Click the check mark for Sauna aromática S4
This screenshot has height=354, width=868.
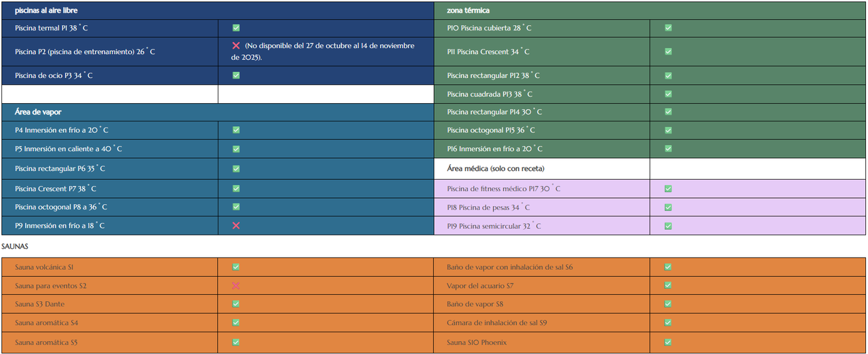tap(236, 323)
